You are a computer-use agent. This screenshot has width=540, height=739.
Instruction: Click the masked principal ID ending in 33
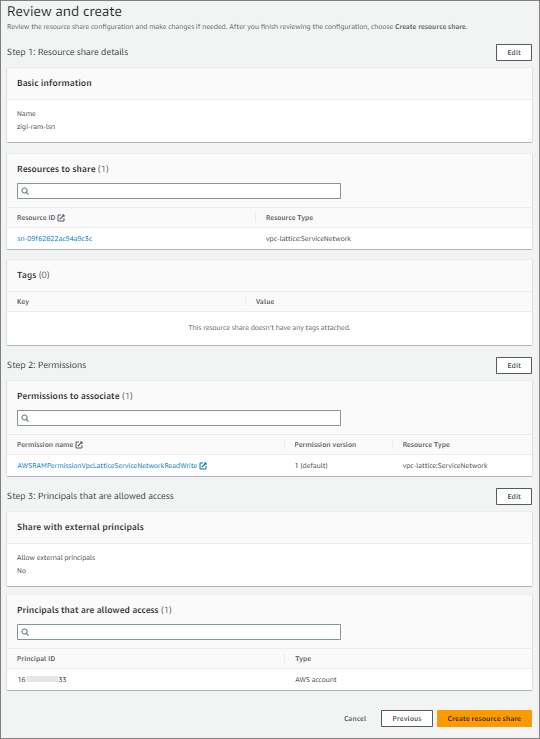42,680
